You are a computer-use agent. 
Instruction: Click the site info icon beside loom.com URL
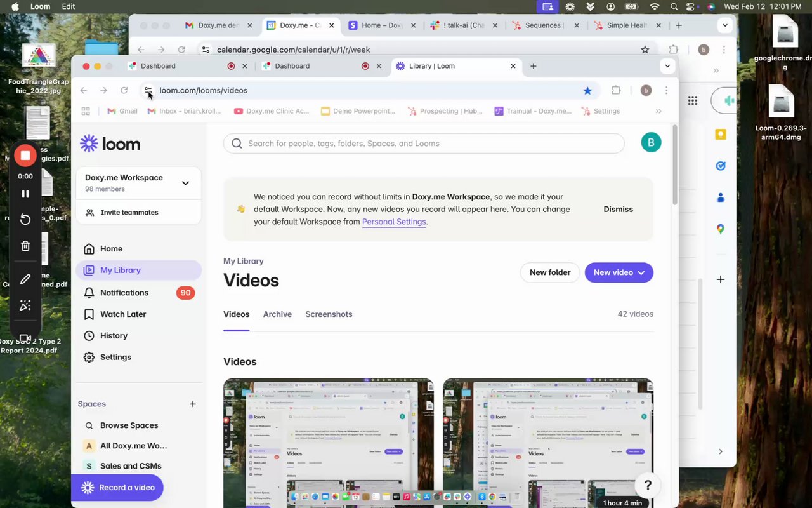[148, 90]
